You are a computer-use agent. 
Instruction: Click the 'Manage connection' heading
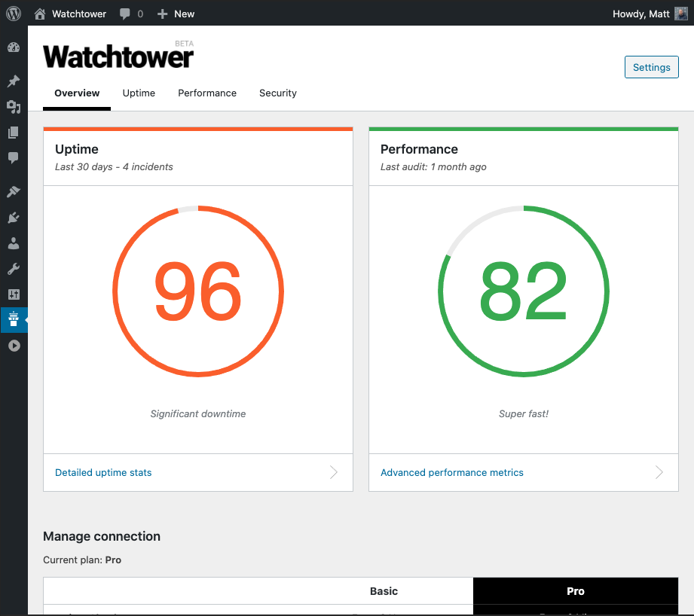(102, 536)
